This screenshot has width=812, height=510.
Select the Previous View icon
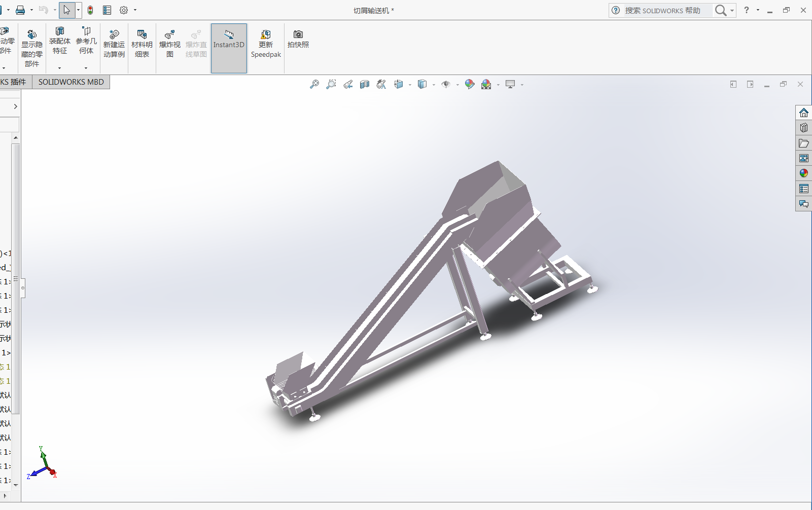pyautogui.click(x=348, y=85)
